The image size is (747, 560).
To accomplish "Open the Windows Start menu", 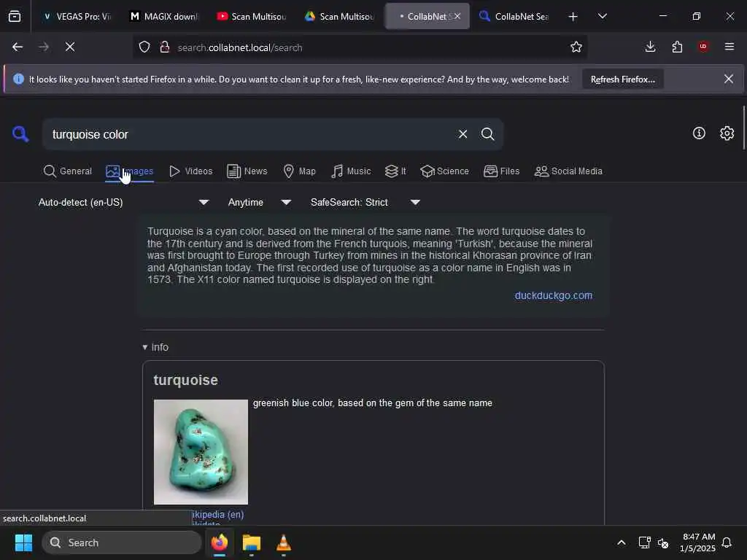I will pos(23,542).
